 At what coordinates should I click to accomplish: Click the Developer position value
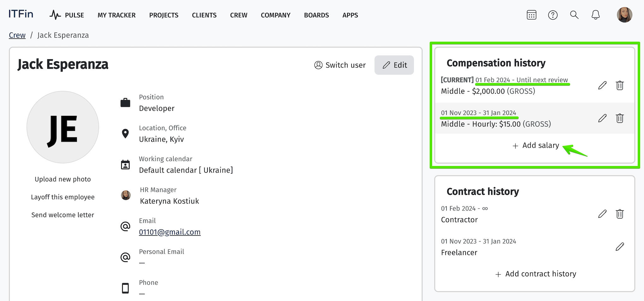157,108
